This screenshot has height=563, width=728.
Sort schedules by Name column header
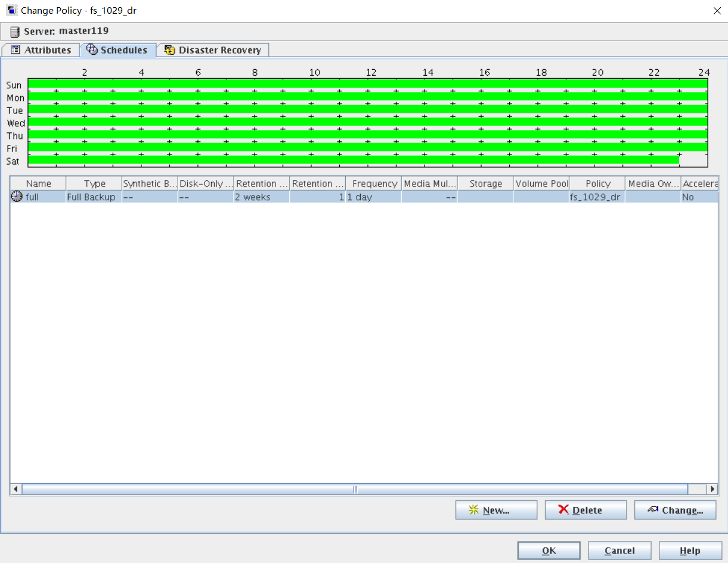coord(38,184)
